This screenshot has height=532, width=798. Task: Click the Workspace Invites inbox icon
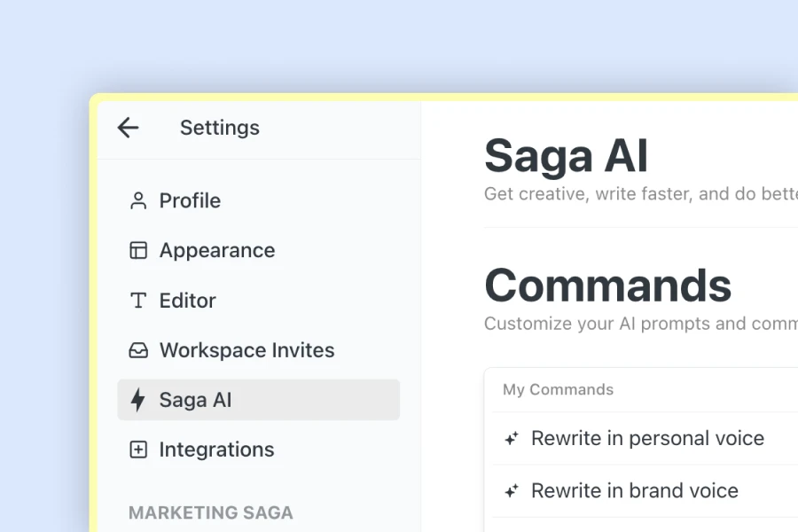coord(137,350)
